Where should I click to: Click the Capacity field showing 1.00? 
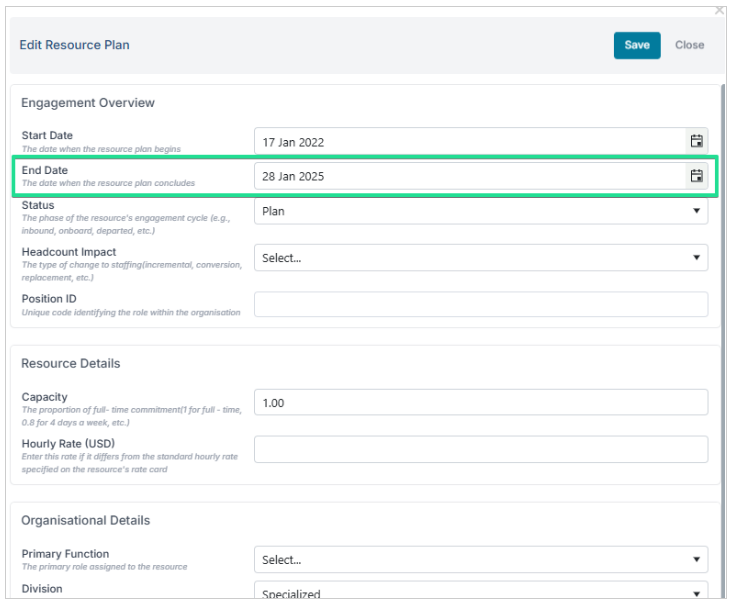pos(481,402)
